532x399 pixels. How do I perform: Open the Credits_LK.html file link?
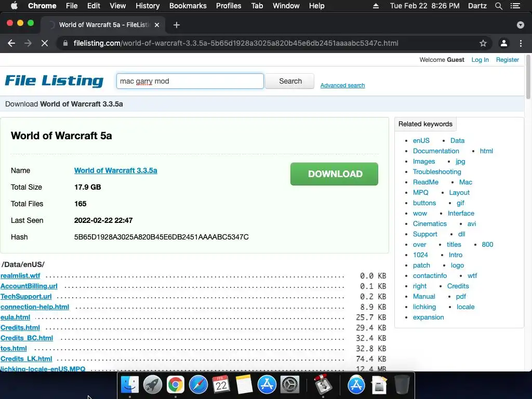point(26,358)
